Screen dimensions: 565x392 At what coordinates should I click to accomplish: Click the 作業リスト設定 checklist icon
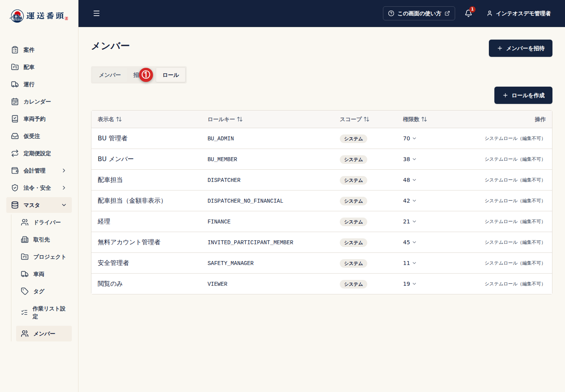pos(24,312)
